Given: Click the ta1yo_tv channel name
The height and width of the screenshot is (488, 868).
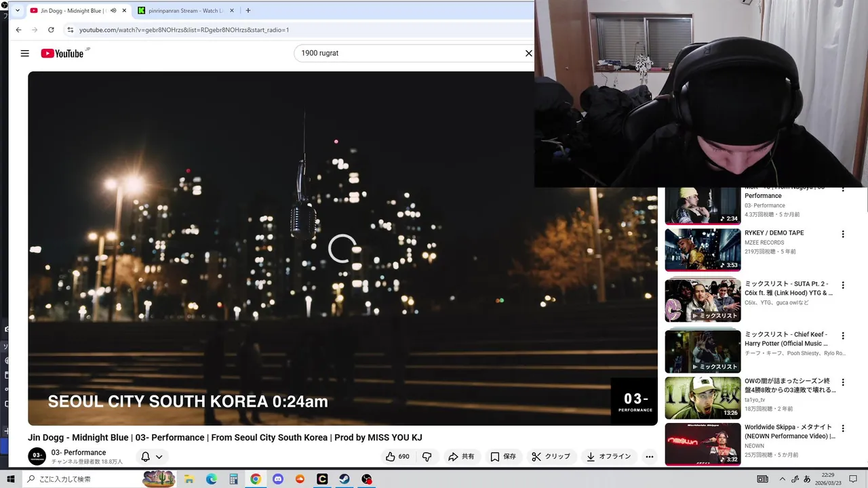Looking at the screenshot, I should pos(755,400).
